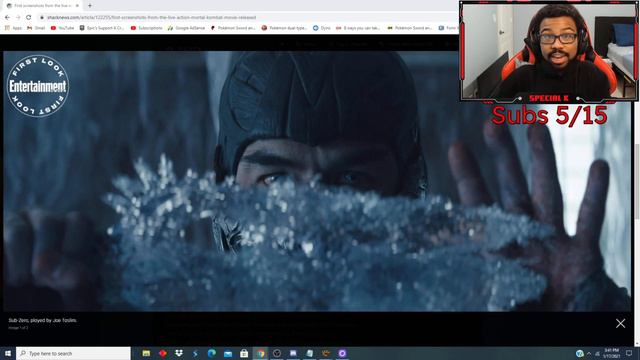Switch to Chrome in the taskbar
Screen dimensions: 640x360
pyautogui.click(x=260, y=353)
